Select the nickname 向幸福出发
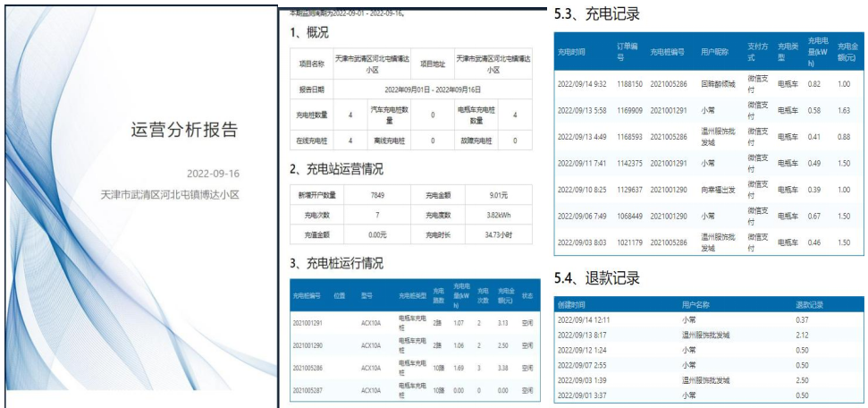The image size is (868, 408). pos(718,190)
